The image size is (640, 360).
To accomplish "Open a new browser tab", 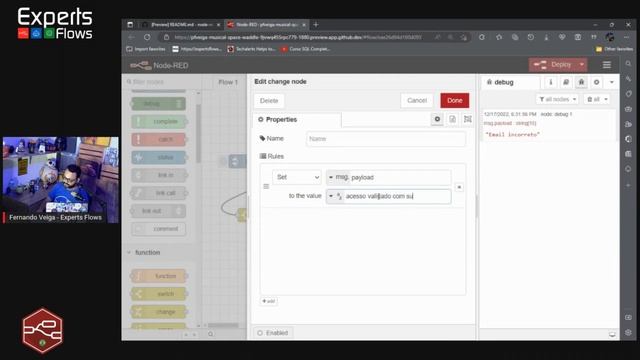I will 316,25.
